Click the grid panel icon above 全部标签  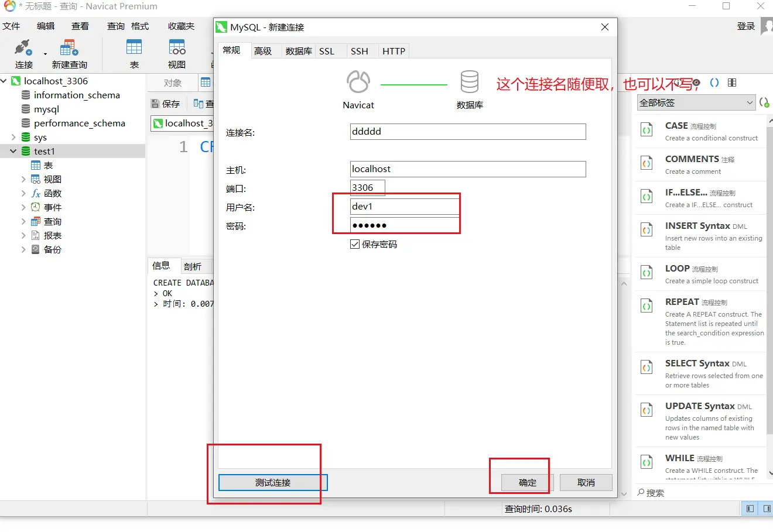click(x=732, y=83)
